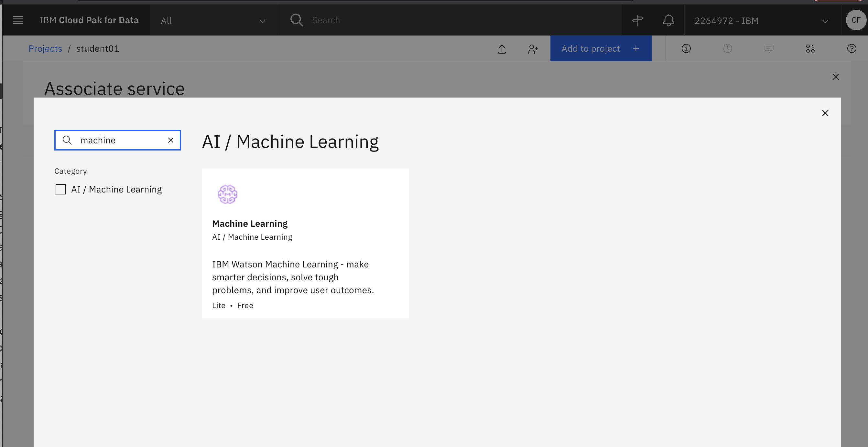
Task: Click the upload asset icon
Action: [x=502, y=49]
